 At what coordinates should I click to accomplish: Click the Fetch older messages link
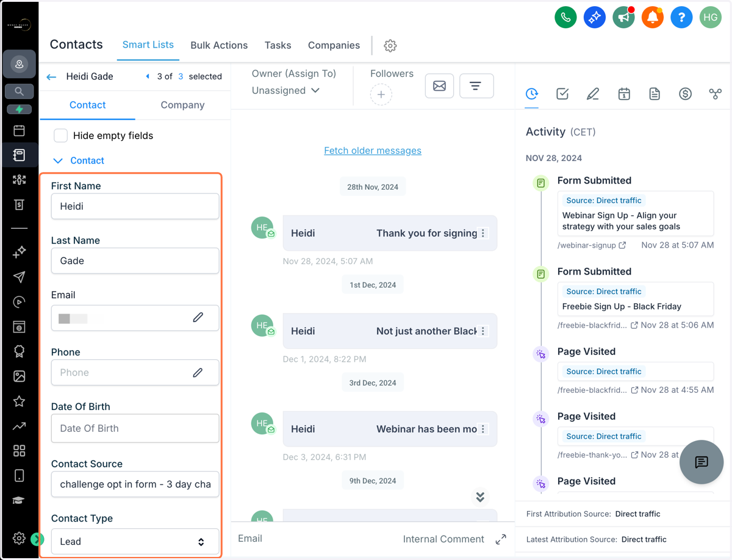(x=373, y=151)
